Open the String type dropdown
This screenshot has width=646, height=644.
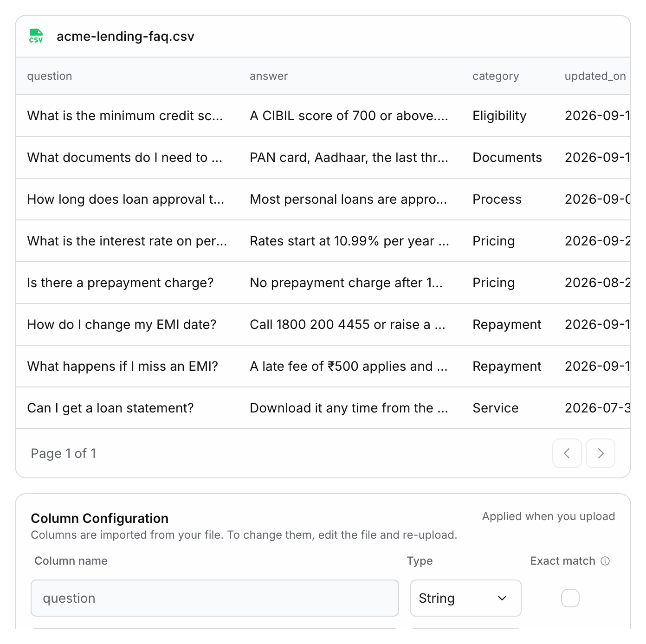click(466, 598)
